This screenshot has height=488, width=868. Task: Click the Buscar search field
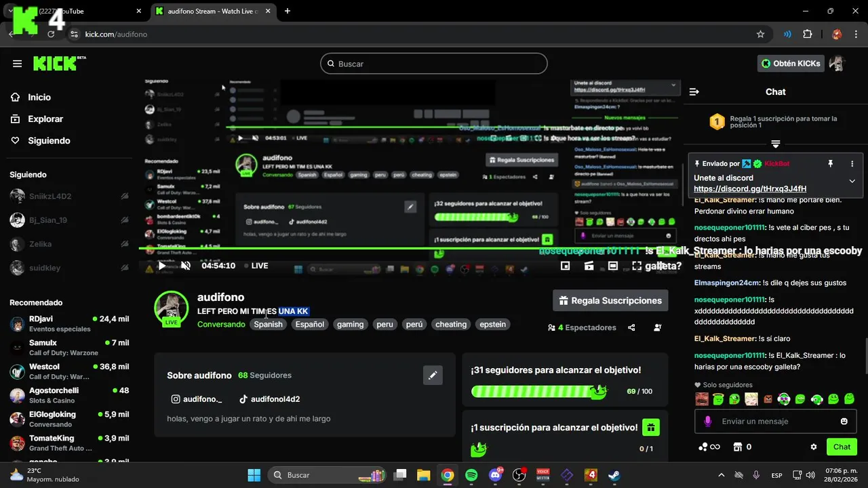(434, 64)
